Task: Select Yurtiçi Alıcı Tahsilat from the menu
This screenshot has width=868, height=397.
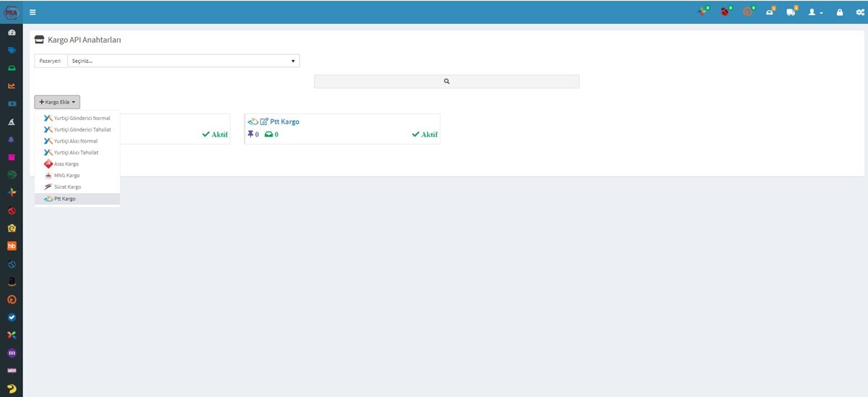Action: [x=77, y=153]
